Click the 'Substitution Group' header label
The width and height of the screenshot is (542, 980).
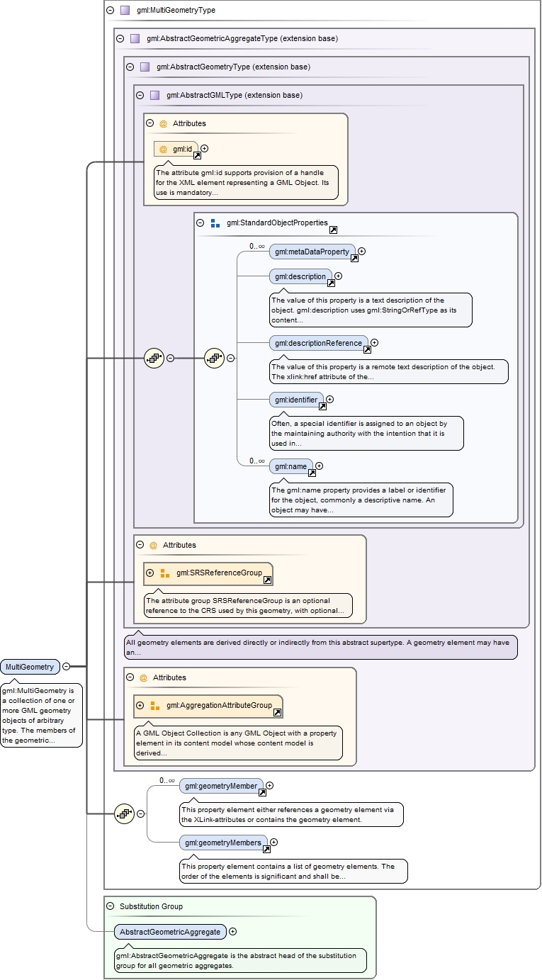(x=151, y=906)
